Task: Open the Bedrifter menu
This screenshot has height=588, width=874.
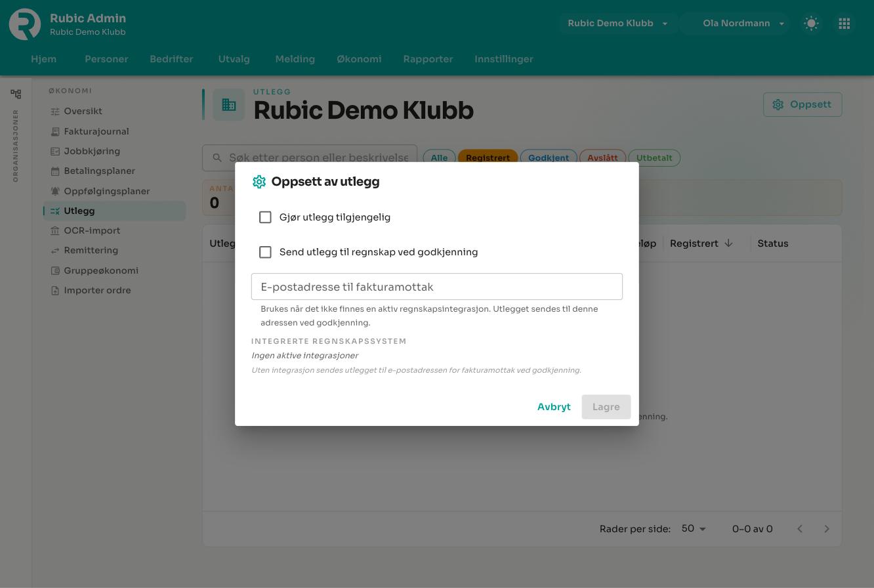Action: coord(171,59)
